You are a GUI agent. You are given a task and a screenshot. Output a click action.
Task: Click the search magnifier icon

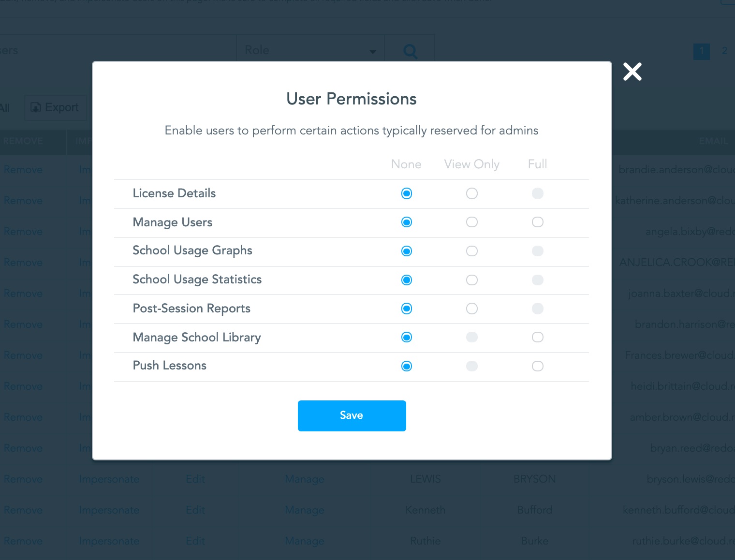[x=409, y=50]
